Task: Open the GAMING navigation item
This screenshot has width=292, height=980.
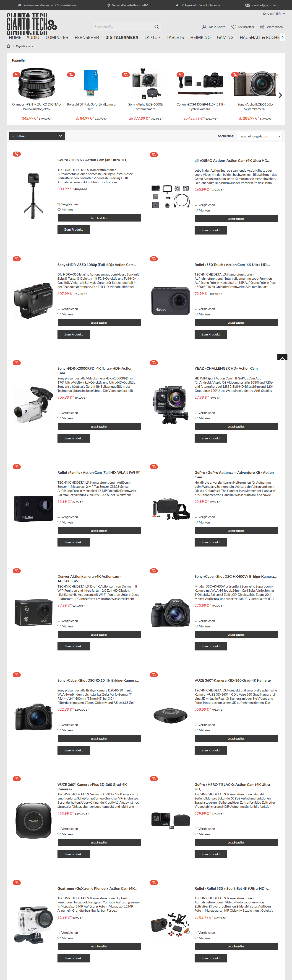Action: tap(225, 37)
